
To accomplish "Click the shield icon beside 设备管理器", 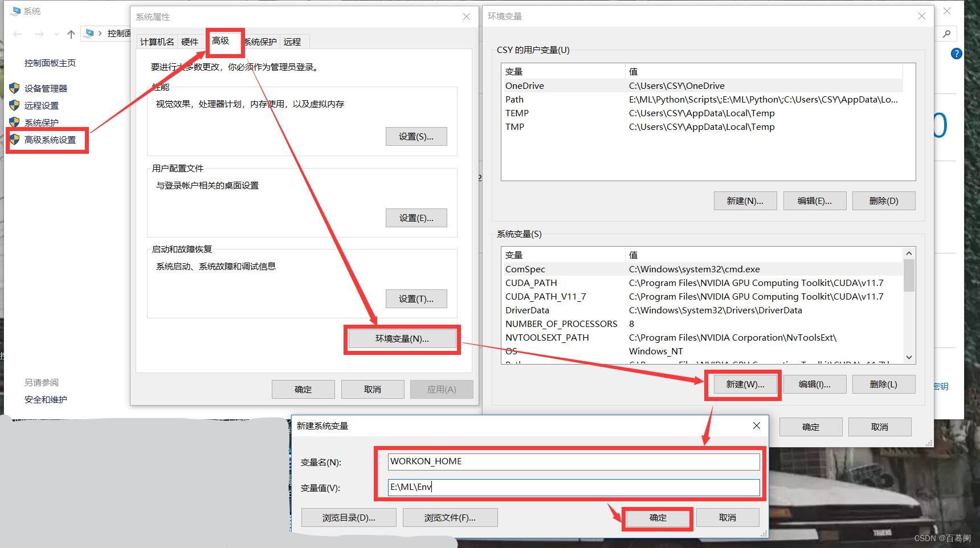I will coord(13,88).
